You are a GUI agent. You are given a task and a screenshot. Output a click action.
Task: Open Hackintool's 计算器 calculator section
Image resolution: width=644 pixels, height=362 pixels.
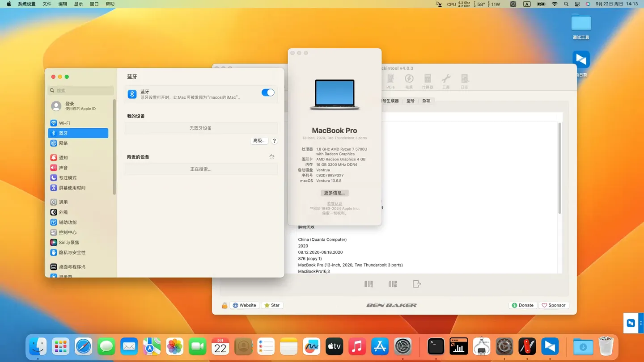[427, 80]
